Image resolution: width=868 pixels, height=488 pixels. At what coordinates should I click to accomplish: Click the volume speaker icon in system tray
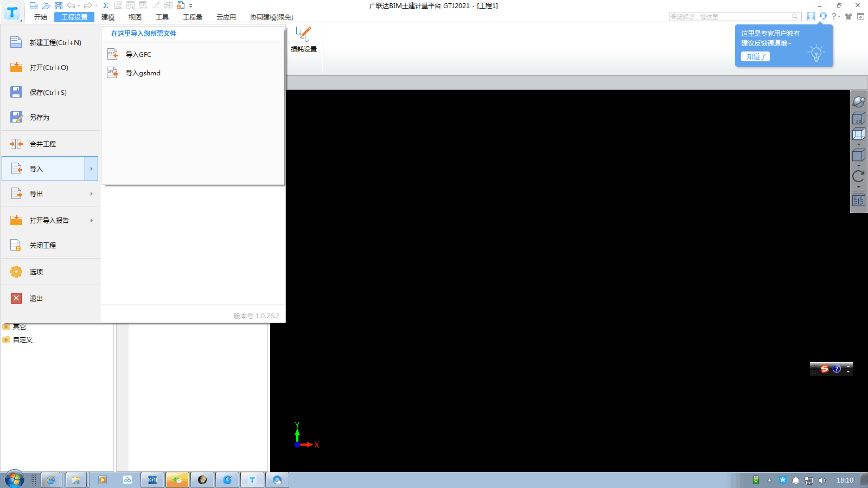click(822, 480)
